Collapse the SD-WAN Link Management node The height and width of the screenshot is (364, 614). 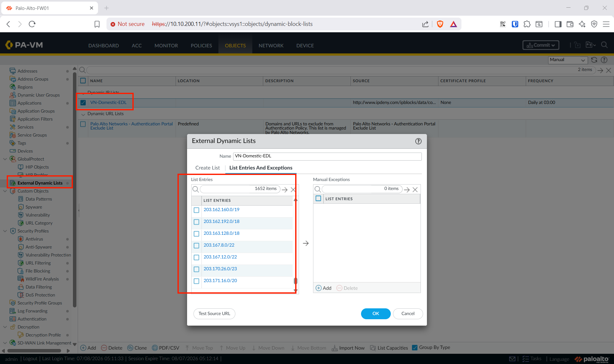tap(5, 343)
